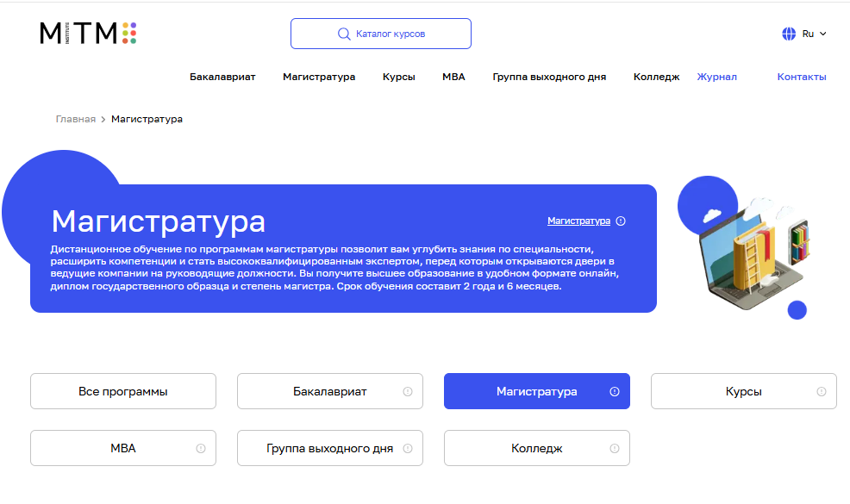850x504 pixels.
Task: Click info icon on Колледж filter button
Action: pos(614,448)
